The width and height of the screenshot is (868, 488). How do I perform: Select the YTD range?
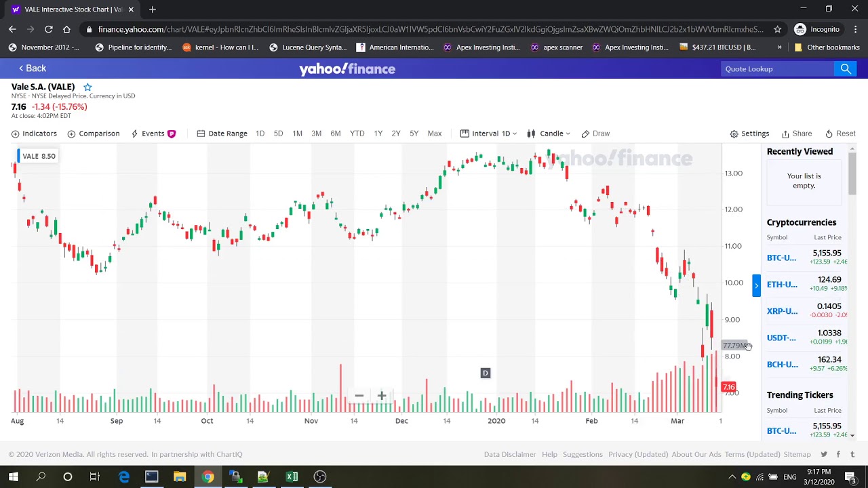(x=357, y=134)
